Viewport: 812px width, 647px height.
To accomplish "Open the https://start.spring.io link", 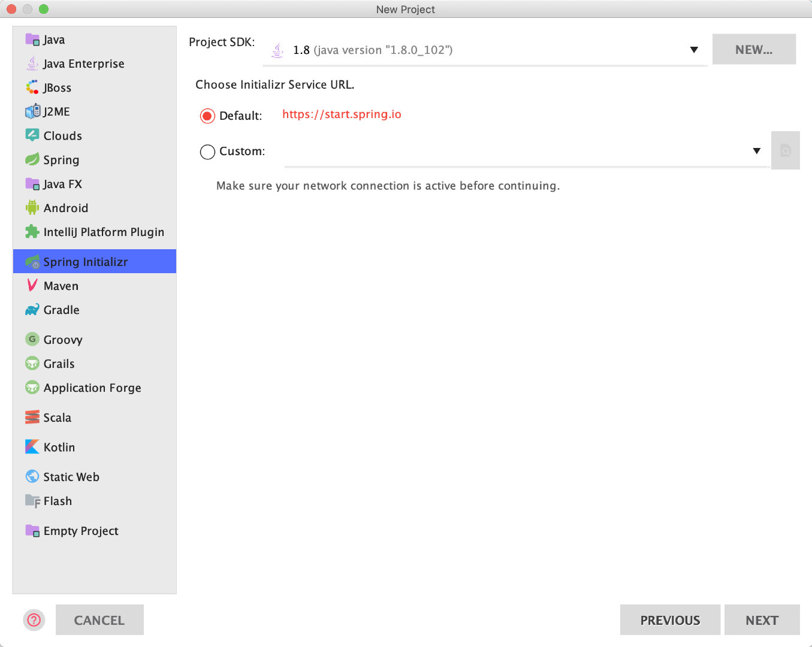I will (x=342, y=114).
